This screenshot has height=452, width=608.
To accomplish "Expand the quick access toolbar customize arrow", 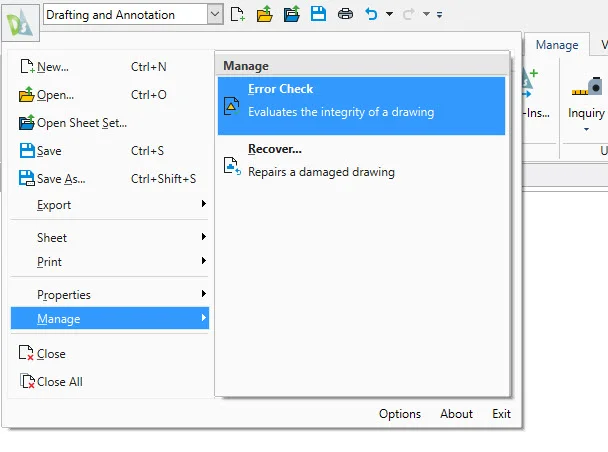I will click(440, 15).
